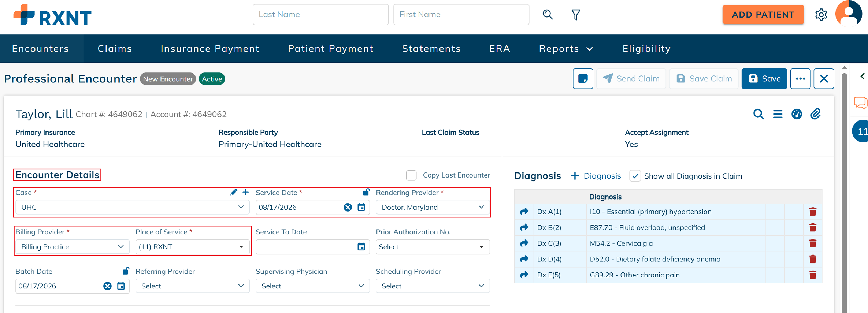Open the chat bubble icon in side panel
868x313 pixels.
point(861,103)
